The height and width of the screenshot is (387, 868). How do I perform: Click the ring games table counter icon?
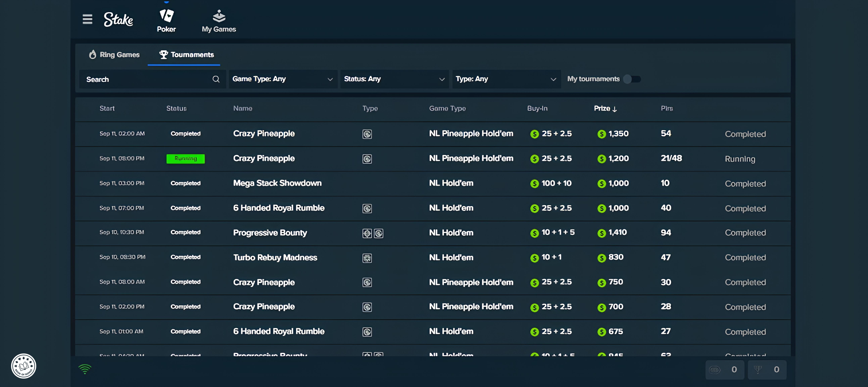pyautogui.click(x=715, y=370)
